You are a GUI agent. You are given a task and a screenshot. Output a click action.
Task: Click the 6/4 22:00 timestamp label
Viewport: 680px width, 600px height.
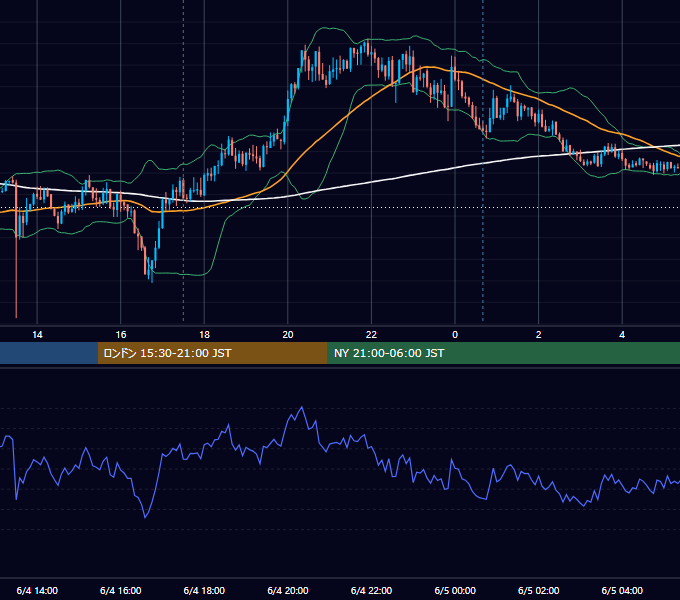371,590
